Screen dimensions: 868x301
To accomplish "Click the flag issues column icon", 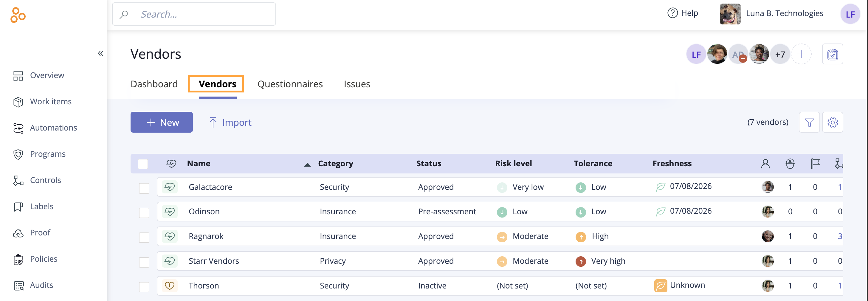I will coord(815,164).
